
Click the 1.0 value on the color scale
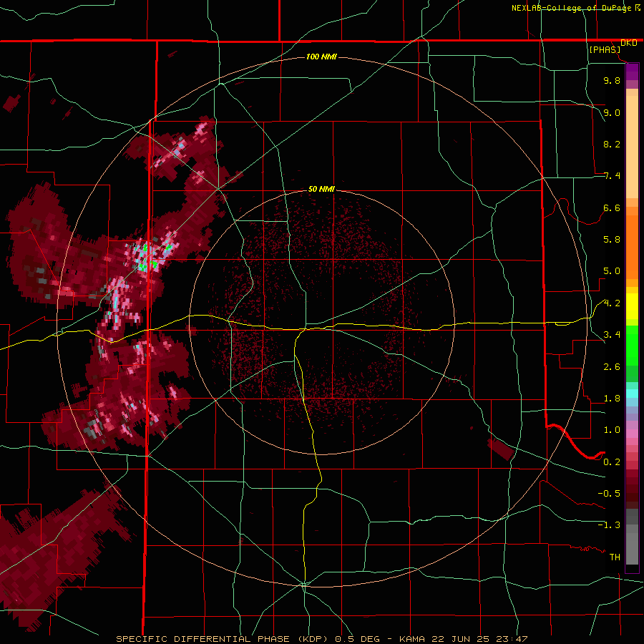(612, 430)
